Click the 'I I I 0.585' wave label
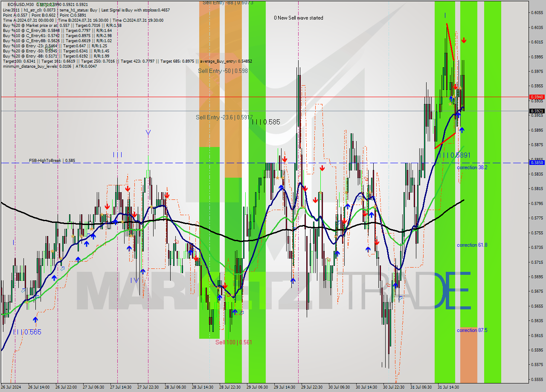The image size is (546, 392). click(x=266, y=122)
